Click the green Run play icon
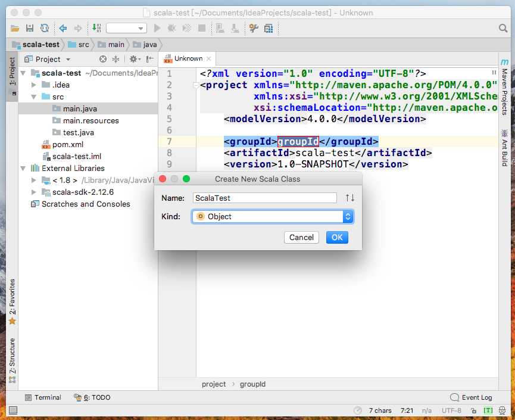This screenshot has height=420, width=515. [x=157, y=28]
